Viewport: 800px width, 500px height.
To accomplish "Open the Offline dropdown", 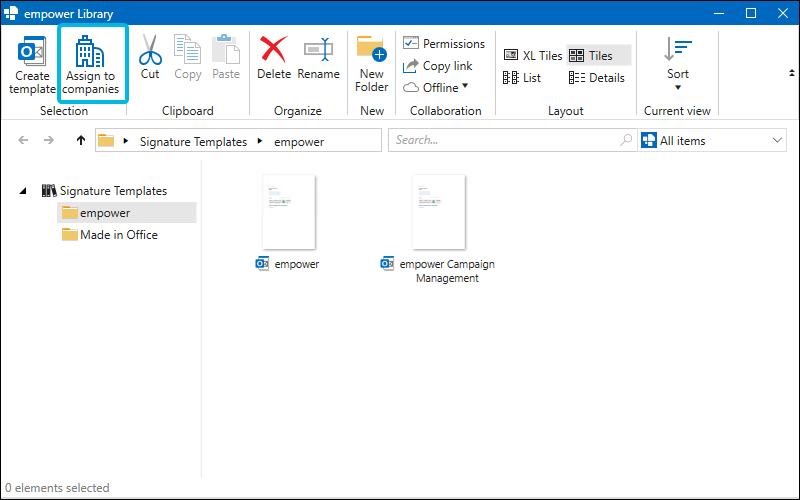I will [x=436, y=88].
